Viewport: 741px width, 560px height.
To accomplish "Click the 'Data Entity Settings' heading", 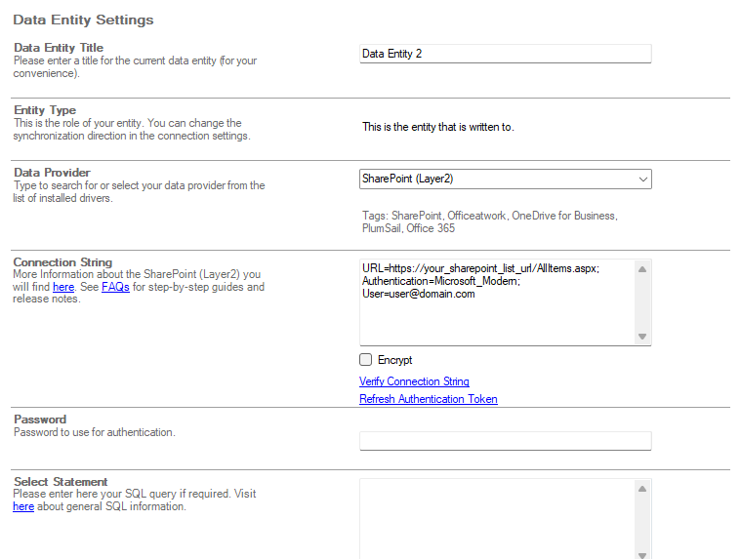I will pyautogui.click(x=83, y=20).
